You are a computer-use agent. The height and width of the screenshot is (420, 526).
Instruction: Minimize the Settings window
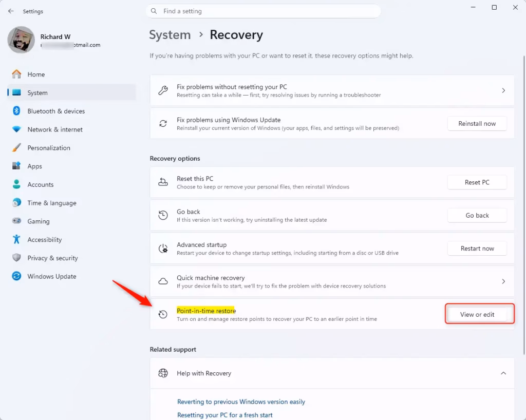pyautogui.click(x=473, y=7)
